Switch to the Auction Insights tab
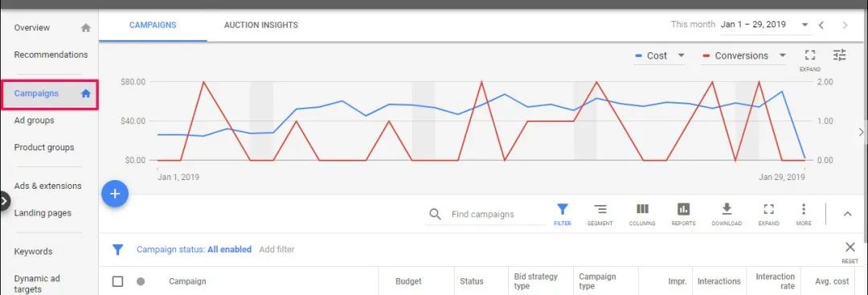Screen dimensions: 868x295 260,25
